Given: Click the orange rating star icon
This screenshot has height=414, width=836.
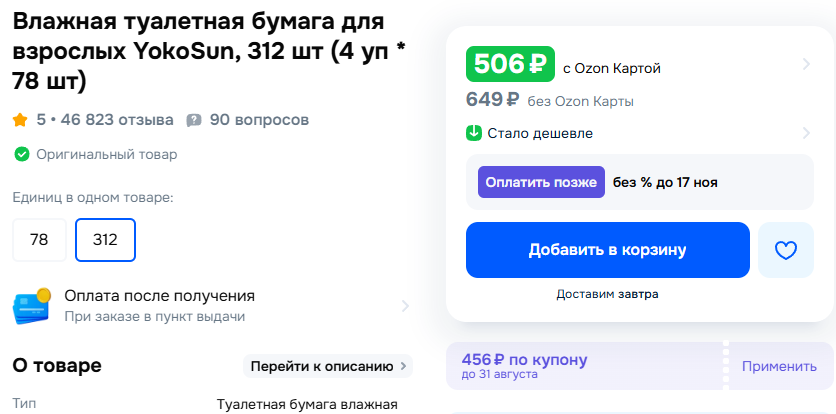Looking at the screenshot, I should point(20,120).
